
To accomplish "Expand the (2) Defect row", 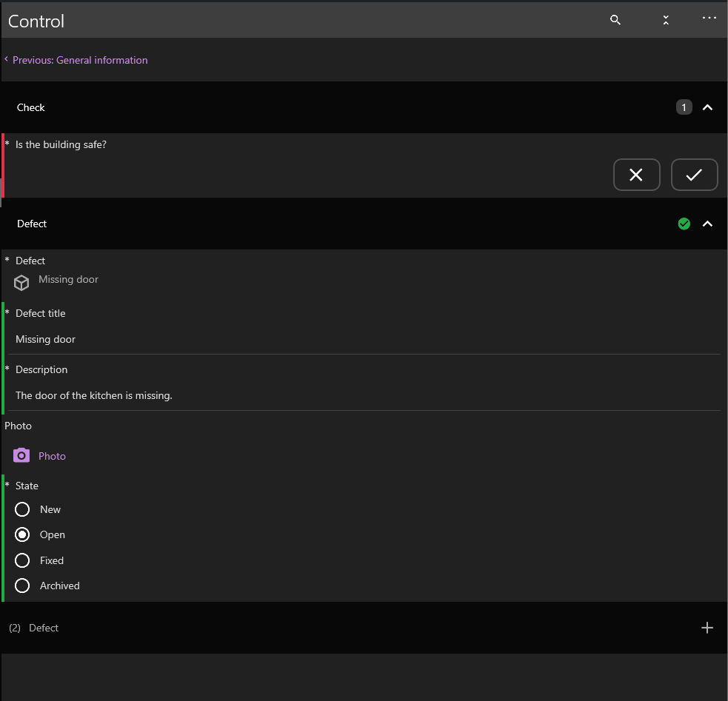I will pos(44,628).
